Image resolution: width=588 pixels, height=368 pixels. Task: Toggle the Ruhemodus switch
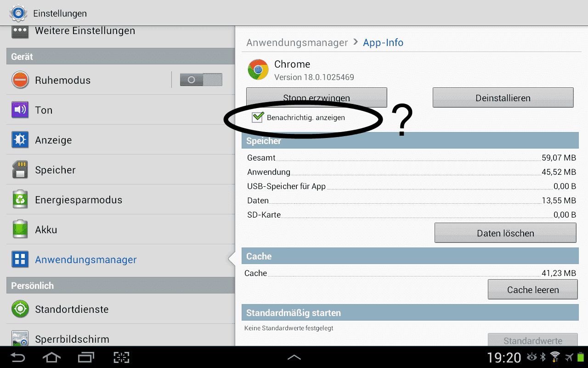coord(201,80)
